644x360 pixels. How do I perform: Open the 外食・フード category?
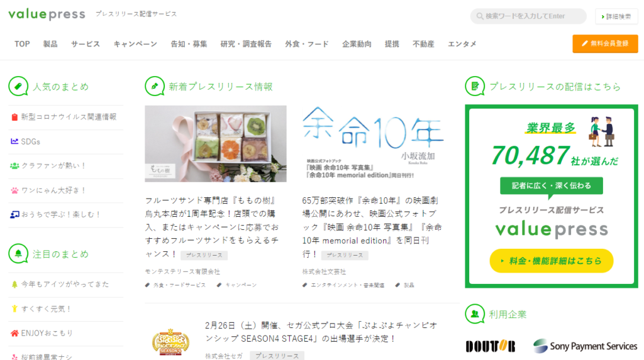(x=307, y=44)
